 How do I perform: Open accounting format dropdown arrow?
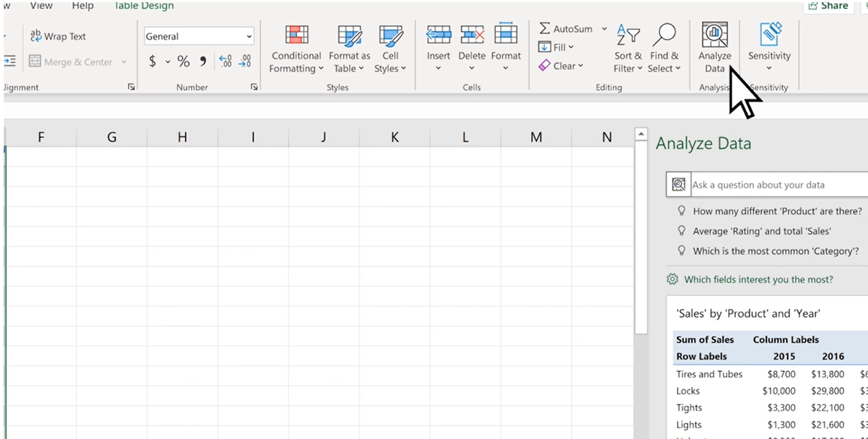(168, 62)
